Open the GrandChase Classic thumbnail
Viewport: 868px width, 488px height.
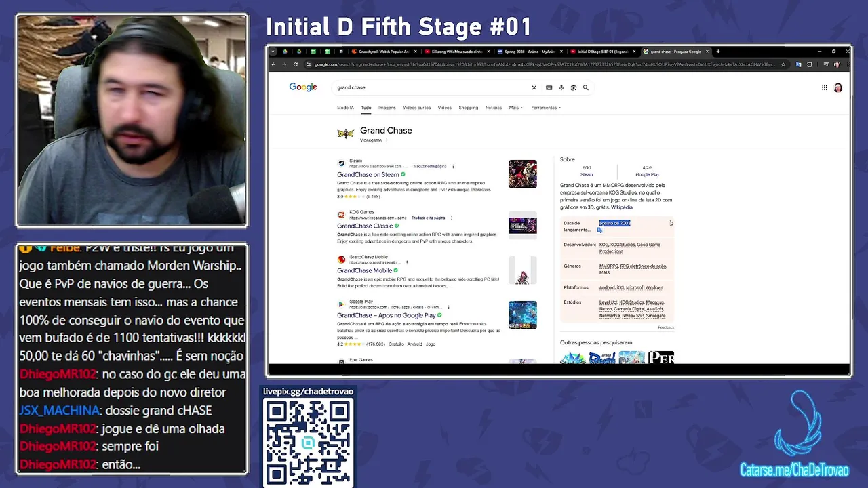tap(523, 224)
